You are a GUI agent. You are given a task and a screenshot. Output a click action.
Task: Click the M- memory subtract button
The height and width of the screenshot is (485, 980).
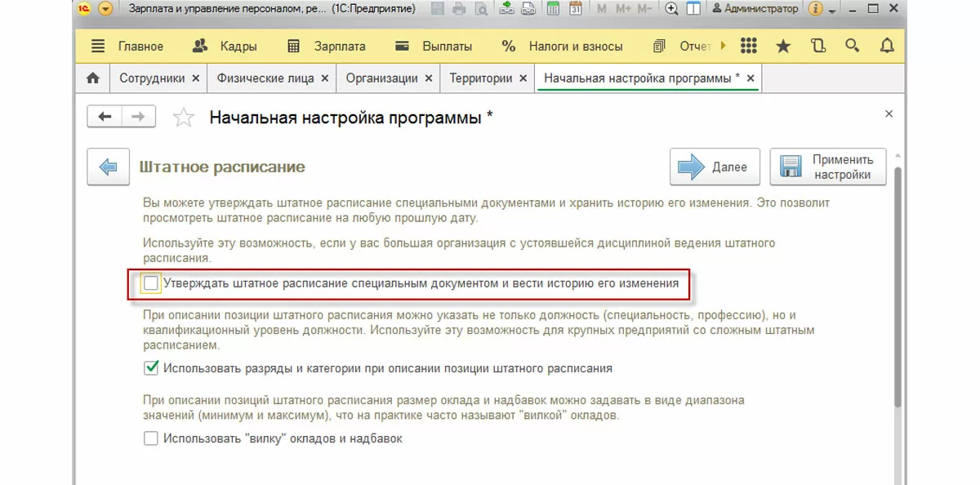click(x=645, y=9)
